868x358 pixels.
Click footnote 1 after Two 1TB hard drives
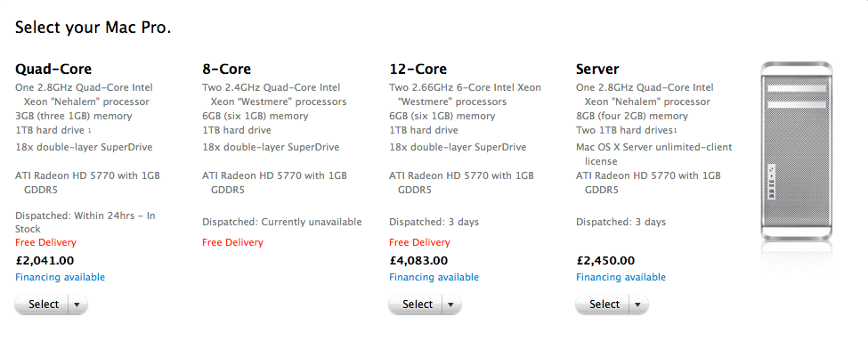click(676, 130)
